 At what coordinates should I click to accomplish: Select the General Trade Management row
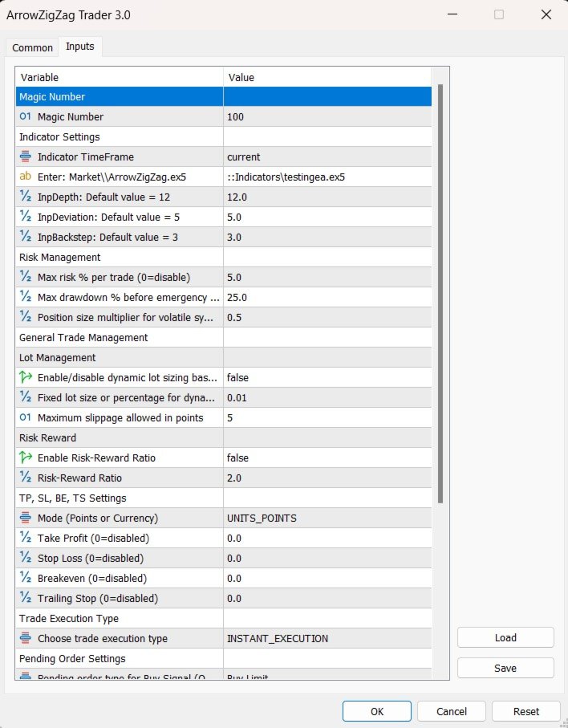(224, 338)
